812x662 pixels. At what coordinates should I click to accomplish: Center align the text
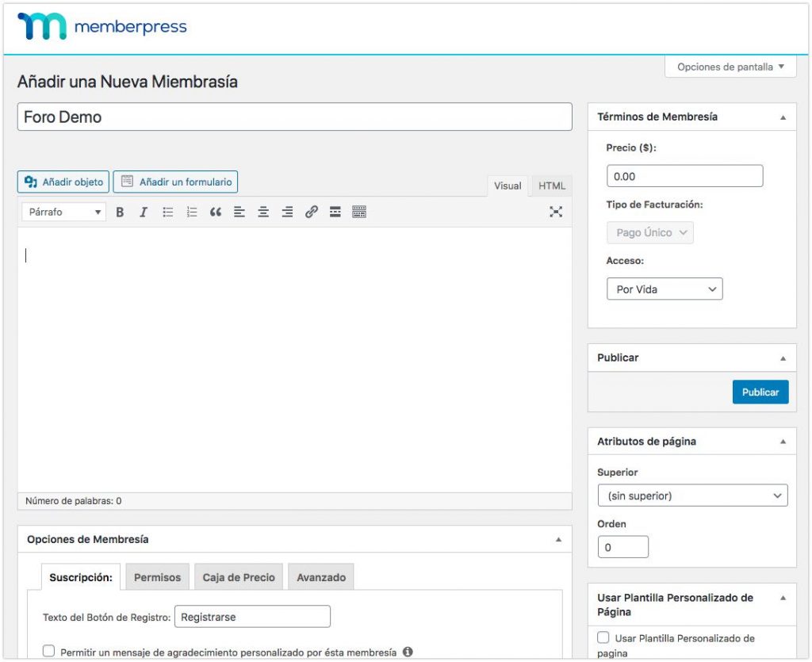point(263,212)
